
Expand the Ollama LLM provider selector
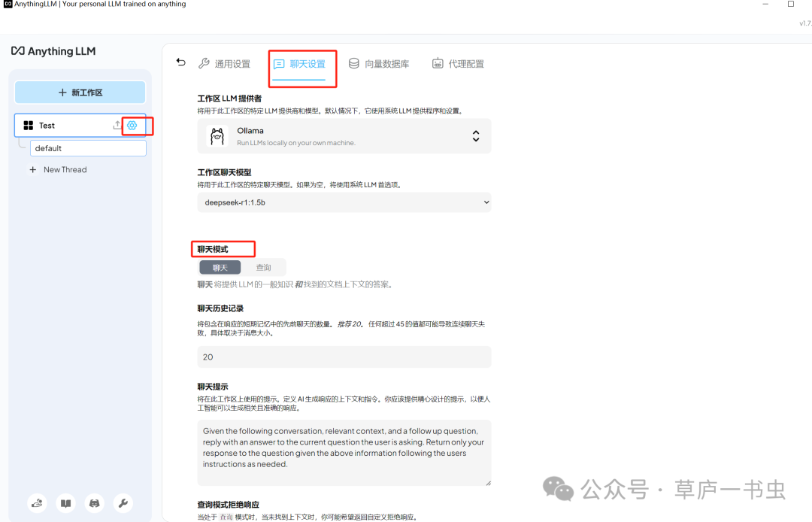(x=344, y=136)
